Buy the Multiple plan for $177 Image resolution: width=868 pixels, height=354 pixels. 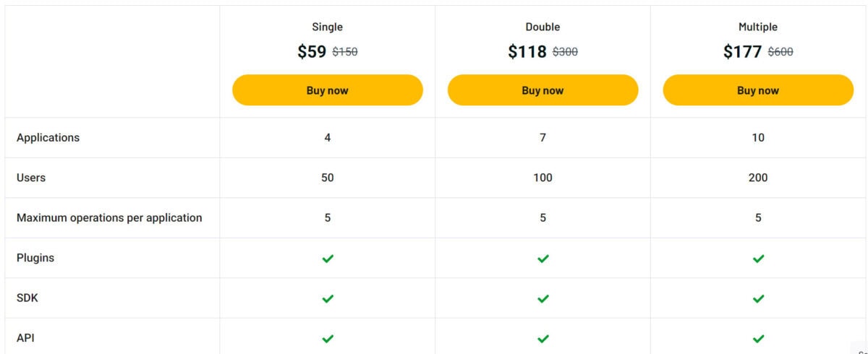[758, 90]
